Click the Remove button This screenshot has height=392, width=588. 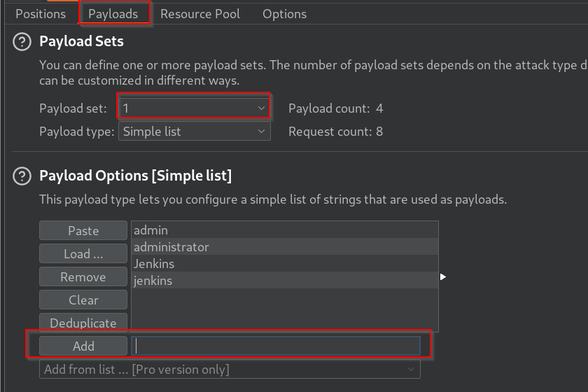[x=83, y=277]
